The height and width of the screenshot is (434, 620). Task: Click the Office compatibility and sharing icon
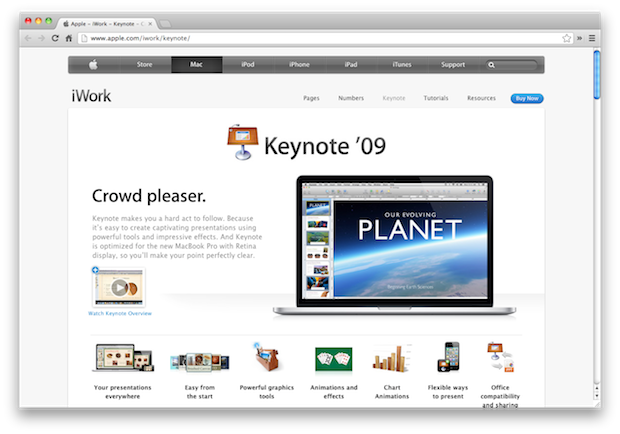pos(500,357)
